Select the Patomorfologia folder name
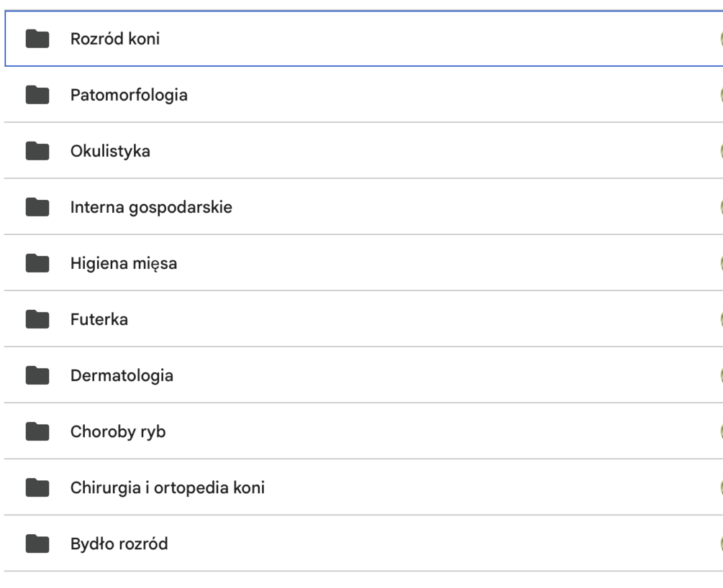This screenshot has width=723, height=588. (x=129, y=95)
